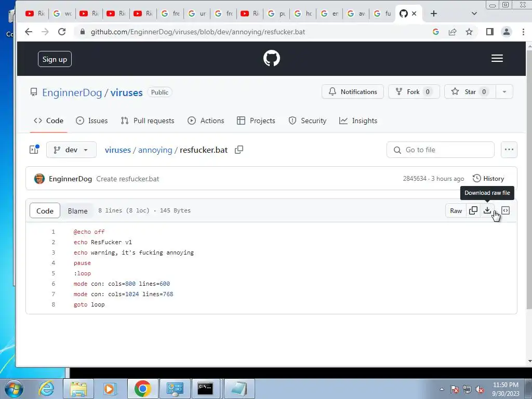Star the viruses repository
Image resolution: width=532 pixels, height=399 pixels.
click(x=470, y=91)
